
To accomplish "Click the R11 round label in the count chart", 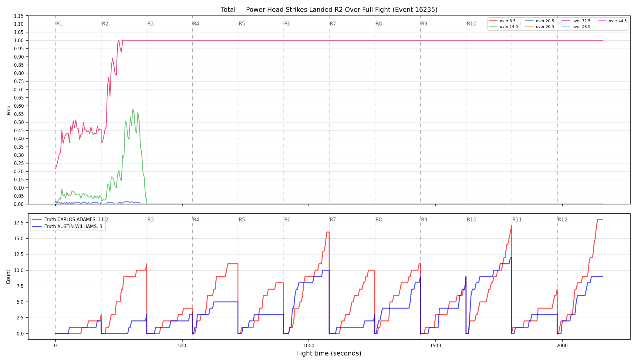I will click(x=517, y=220).
